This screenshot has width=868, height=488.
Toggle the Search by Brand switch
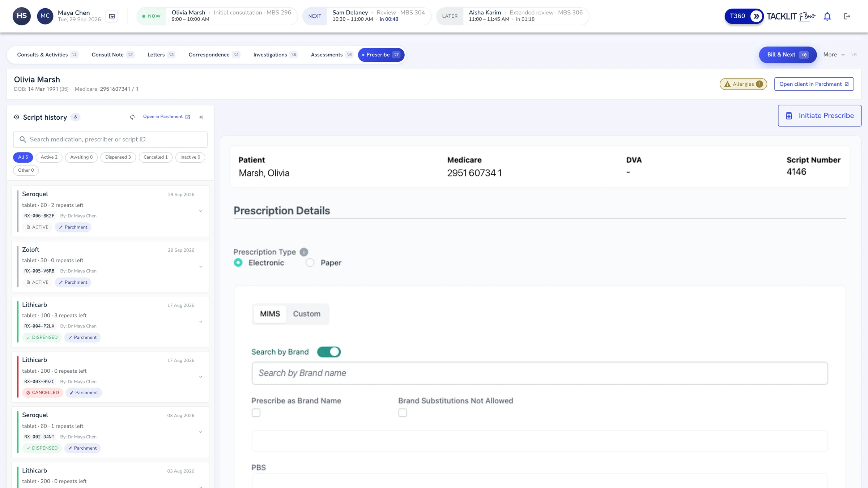click(x=329, y=352)
